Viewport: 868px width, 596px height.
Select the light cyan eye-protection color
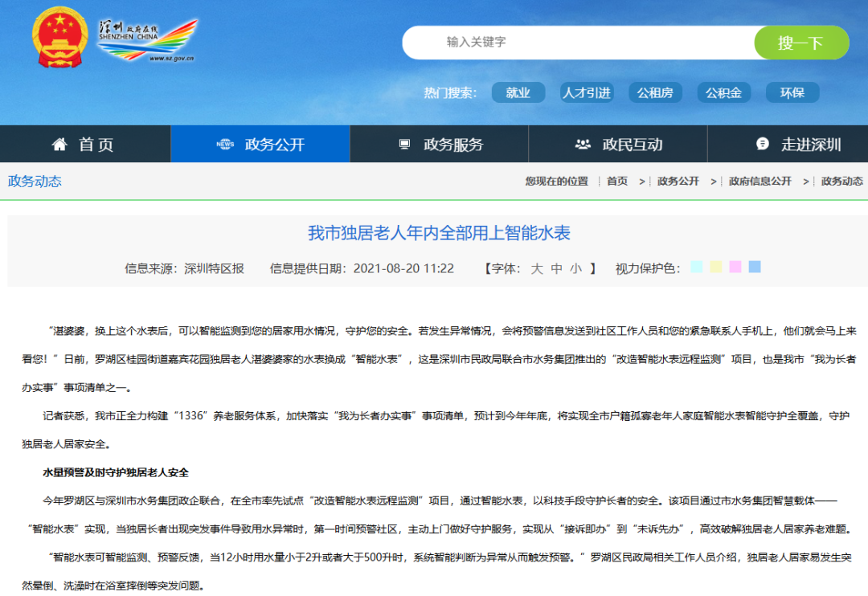click(696, 267)
